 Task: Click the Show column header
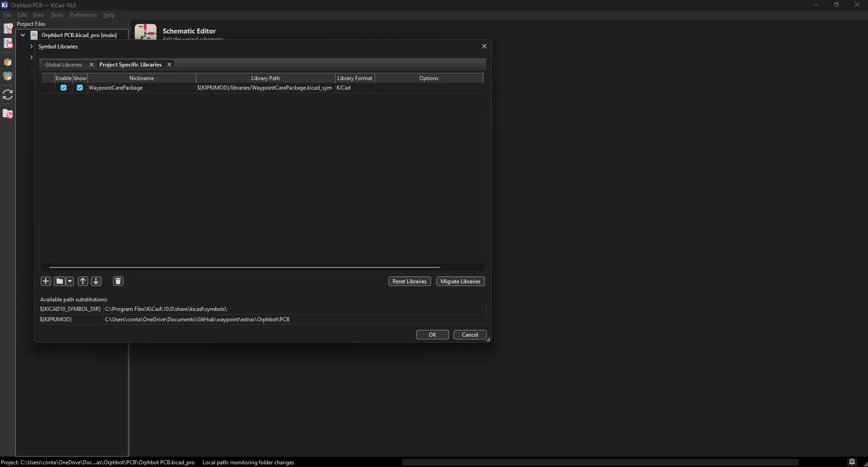pyautogui.click(x=80, y=78)
